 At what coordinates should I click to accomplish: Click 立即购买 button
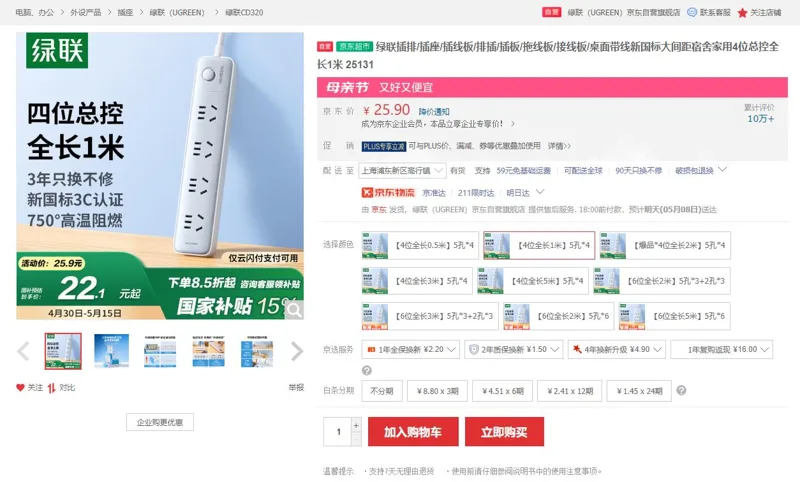click(x=504, y=432)
